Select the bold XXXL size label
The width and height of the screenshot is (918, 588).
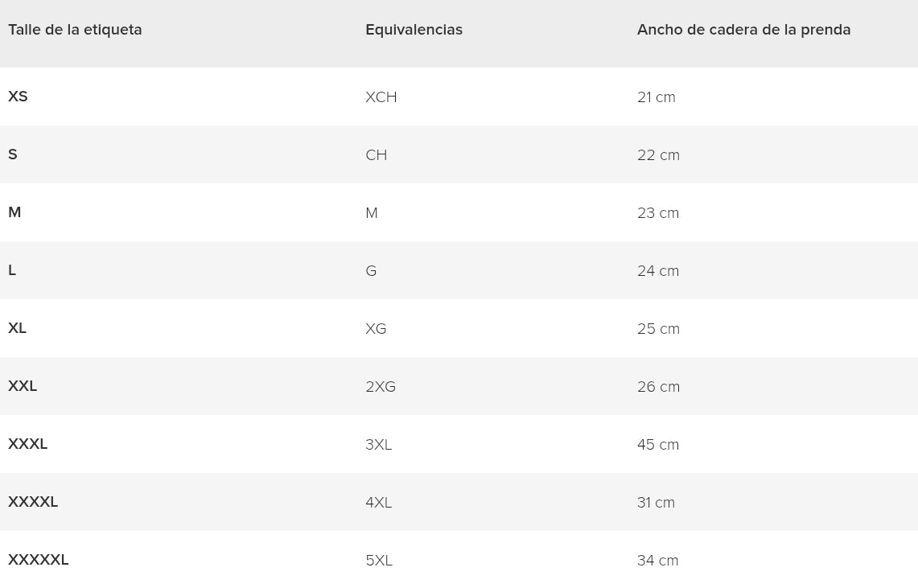tap(27, 444)
